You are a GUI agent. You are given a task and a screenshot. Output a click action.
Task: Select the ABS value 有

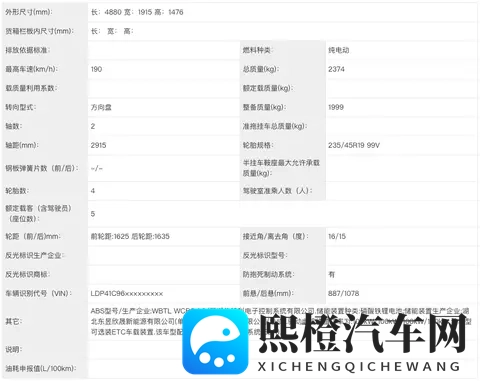(331, 275)
